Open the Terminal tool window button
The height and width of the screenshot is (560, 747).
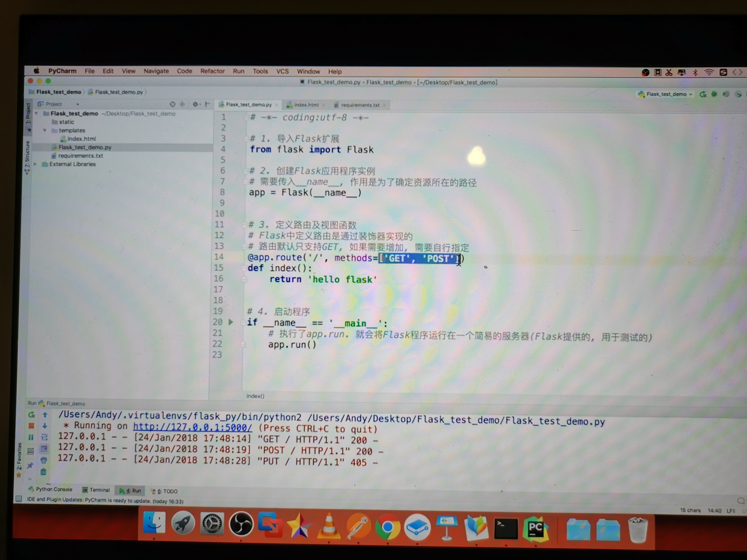[x=97, y=490]
